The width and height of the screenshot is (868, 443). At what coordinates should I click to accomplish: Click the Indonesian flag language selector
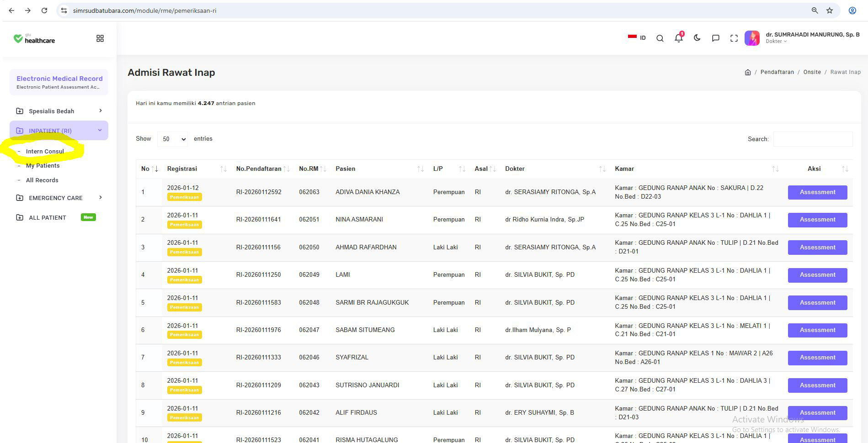637,38
